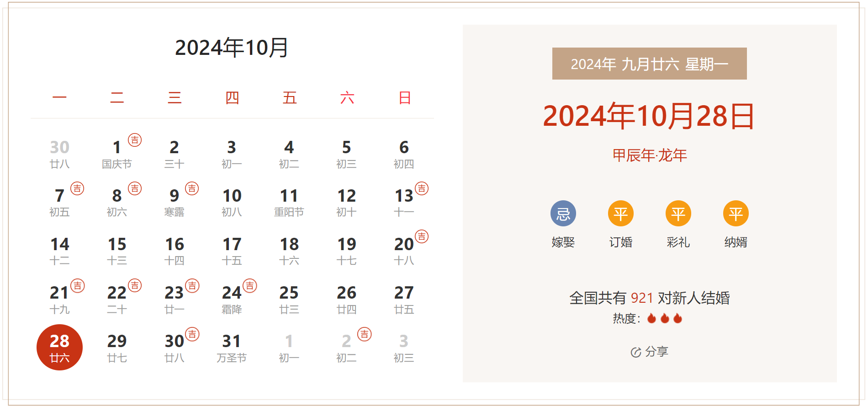
Task: Choose October 10 初八
Action: click(232, 203)
